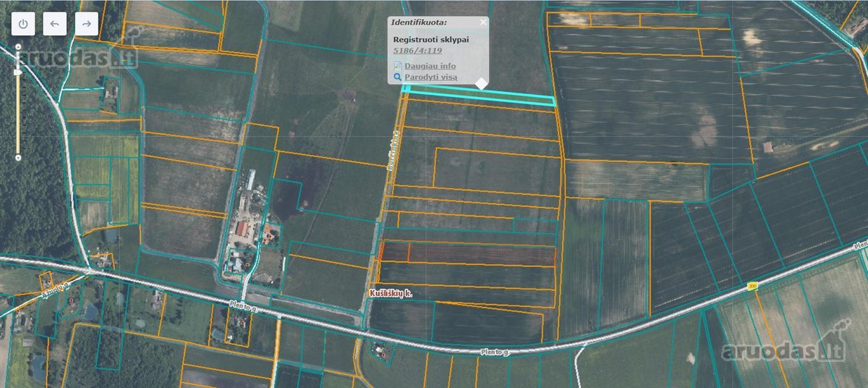Viewport: 868px width, 388px height.
Task: Click the Parodyti visa link
Action: pos(430,77)
